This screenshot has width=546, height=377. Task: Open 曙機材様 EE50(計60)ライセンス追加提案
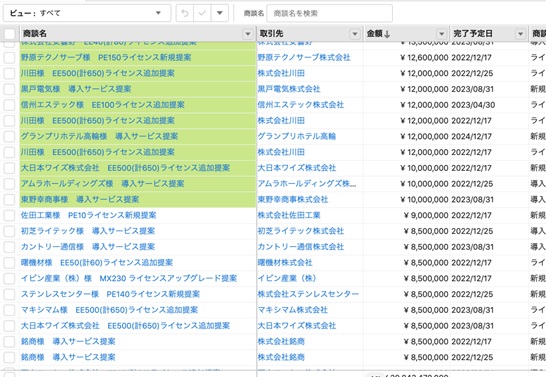(97, 262)
